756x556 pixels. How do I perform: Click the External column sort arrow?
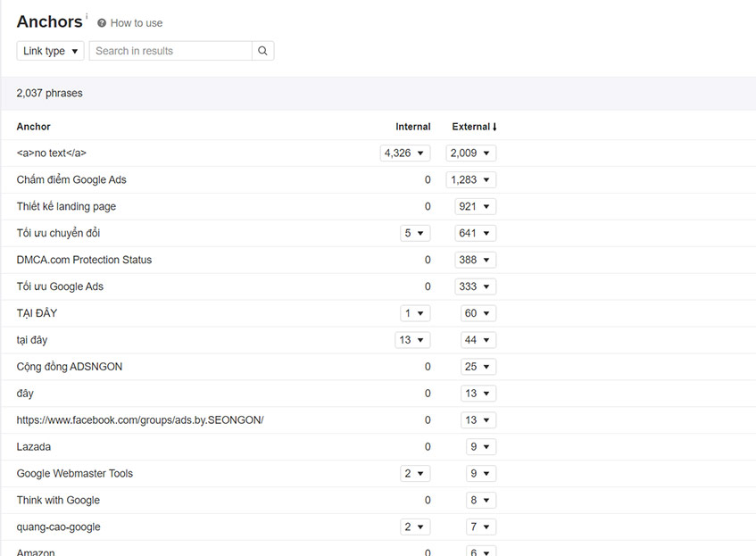pos(494,127)
